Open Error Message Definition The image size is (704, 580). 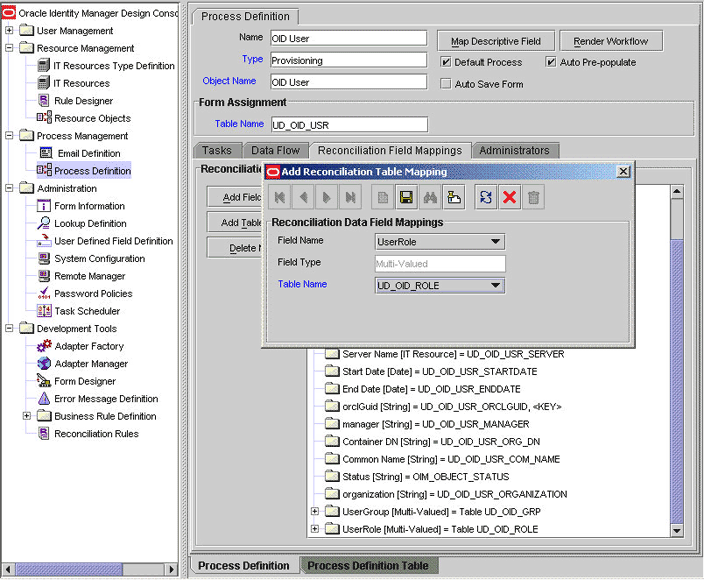tap(106, 399)
